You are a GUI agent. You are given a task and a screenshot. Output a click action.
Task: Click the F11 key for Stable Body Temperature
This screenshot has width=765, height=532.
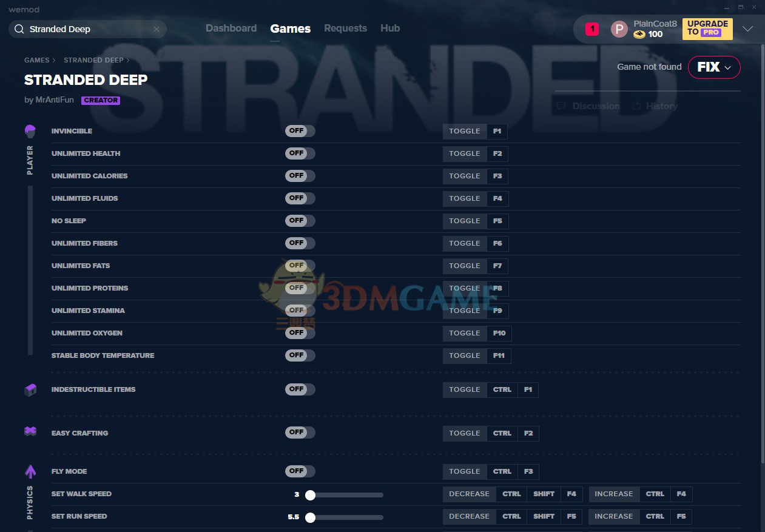pyautogui.click(x=499, y=355)
